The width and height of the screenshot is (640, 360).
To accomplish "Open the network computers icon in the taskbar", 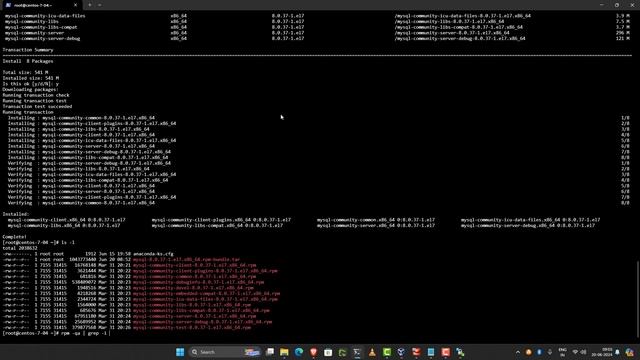I will click(x=460, y=352).
